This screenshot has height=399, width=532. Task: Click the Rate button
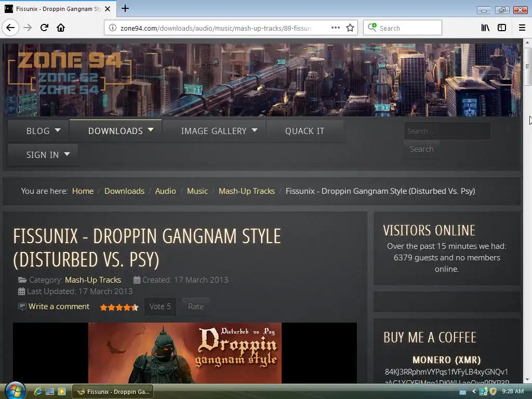pyautogui.click(x=196, y=307)
